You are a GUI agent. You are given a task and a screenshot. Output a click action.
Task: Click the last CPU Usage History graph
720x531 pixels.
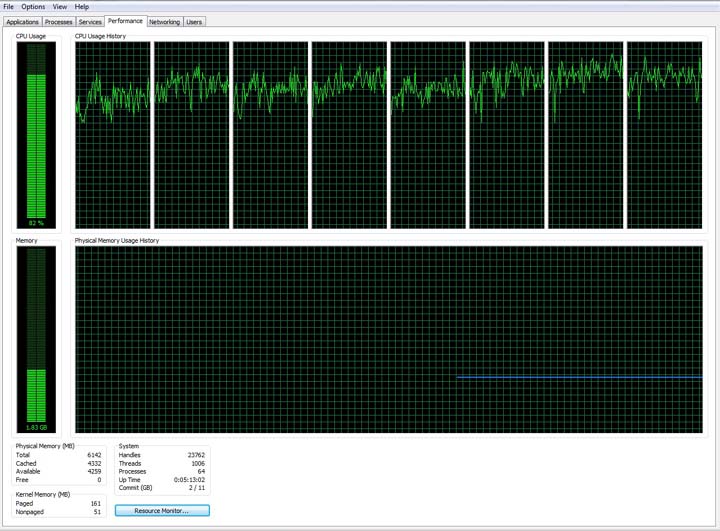(664, 135)
